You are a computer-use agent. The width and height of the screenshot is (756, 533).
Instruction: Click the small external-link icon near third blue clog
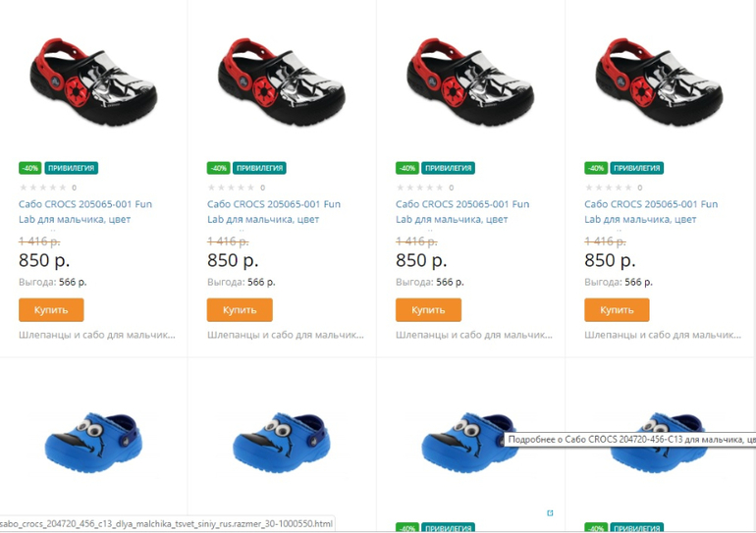[x=550, y=512]
